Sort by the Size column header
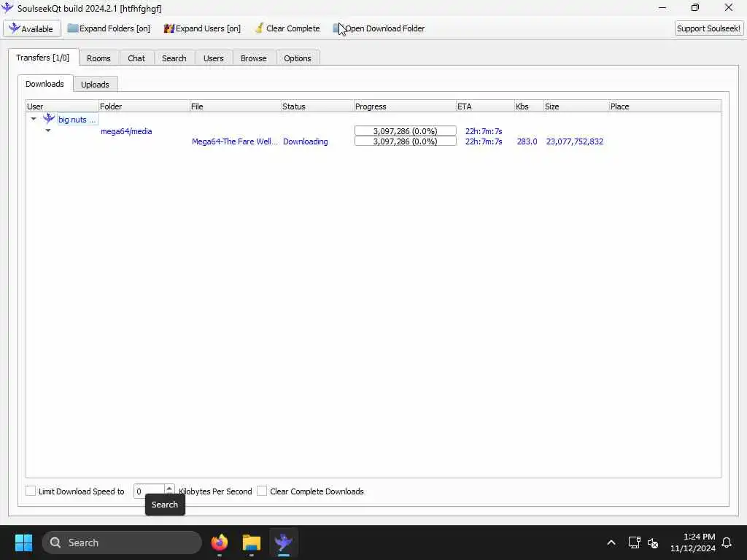Image resolution: width=747 pixels, height=560 pixels. 576,106
